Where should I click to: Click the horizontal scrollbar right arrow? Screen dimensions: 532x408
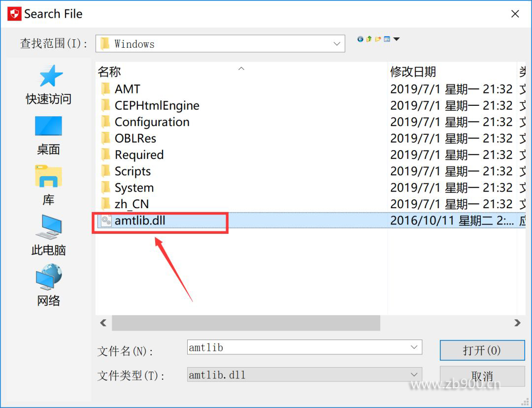(x=517, y=323)
